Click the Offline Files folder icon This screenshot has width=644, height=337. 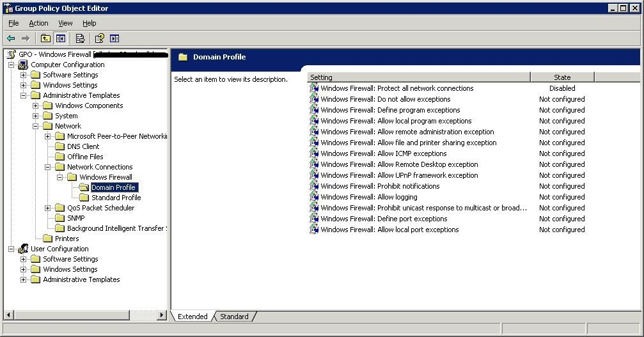pos(60,157)
